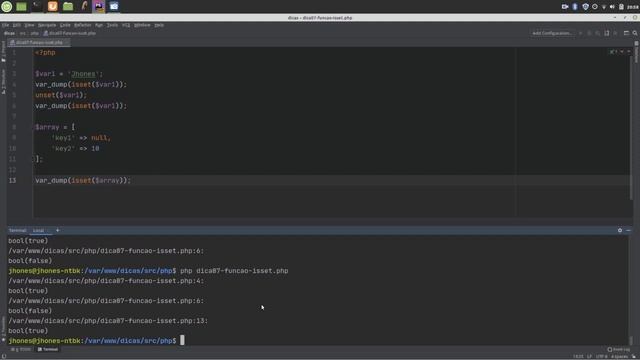Switch to PhpStorm in the panel
This screenshot has width=640, height=360.
pyautogui.click(x=99, y=6)
